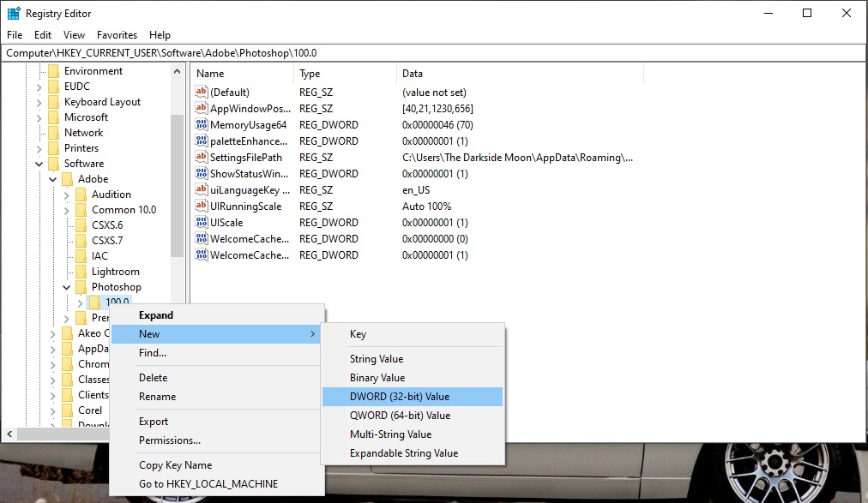
Task: Expand the 100.0 key under Photoshop
Action: (x=81, y=302)
